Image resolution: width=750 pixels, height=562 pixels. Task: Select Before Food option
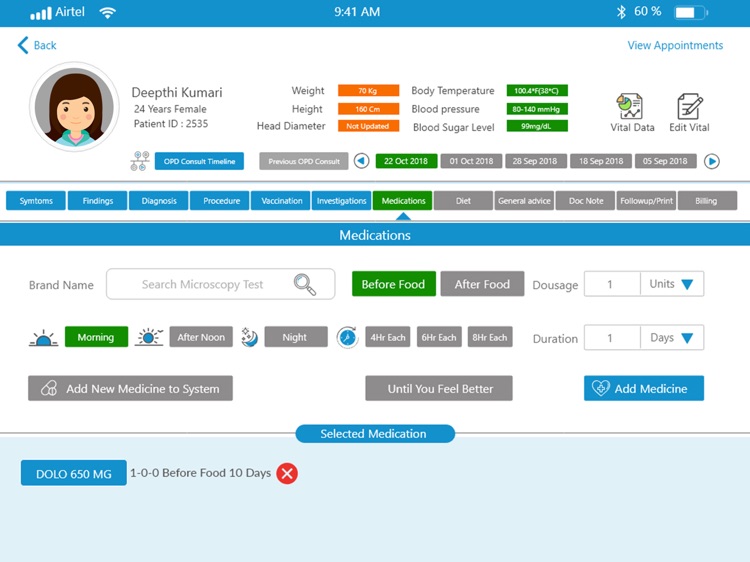pos(394,284)
